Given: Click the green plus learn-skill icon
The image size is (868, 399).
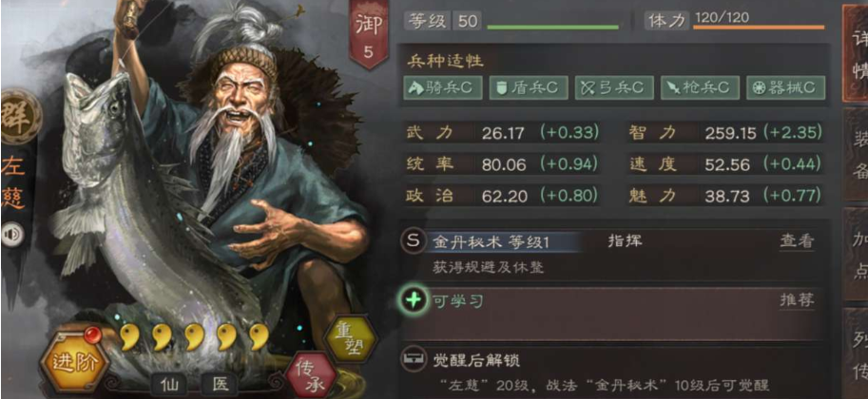Looking at the screenshot, I should click(415, 300).
